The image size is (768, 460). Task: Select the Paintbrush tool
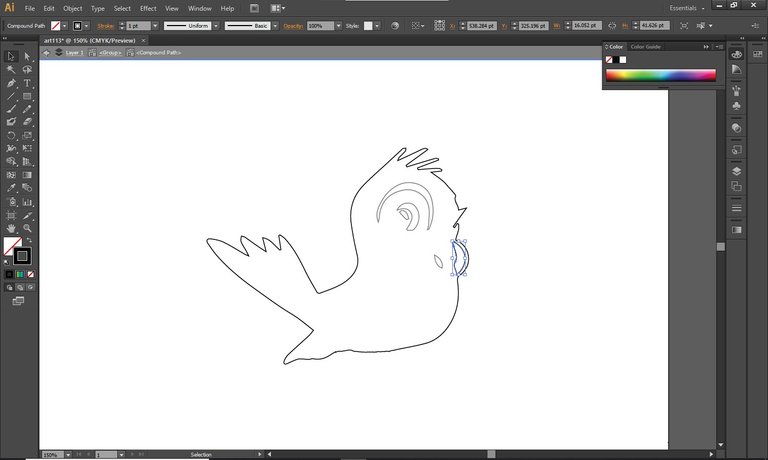[x=11, y=109]
